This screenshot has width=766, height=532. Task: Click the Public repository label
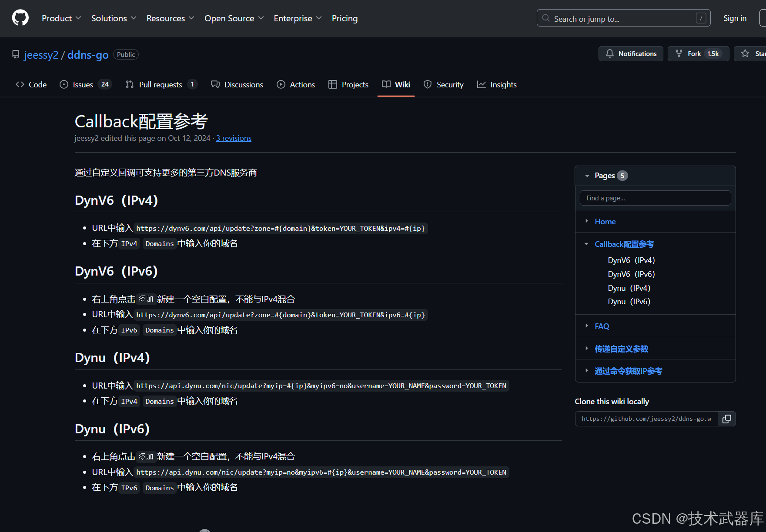click(x=126, y=54)
